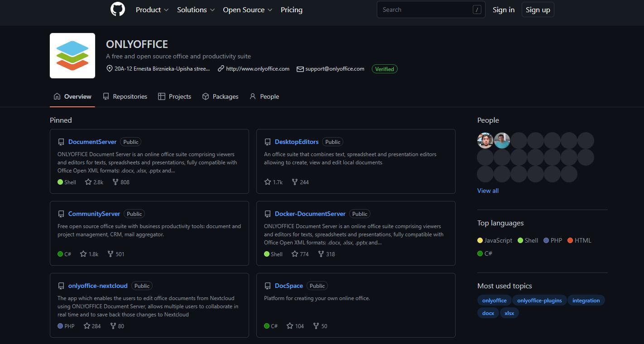This screenshot has height=344, width=644.
Task: Click the star icon on onlyoffice-nextcloud
Action: click(87, 326)
